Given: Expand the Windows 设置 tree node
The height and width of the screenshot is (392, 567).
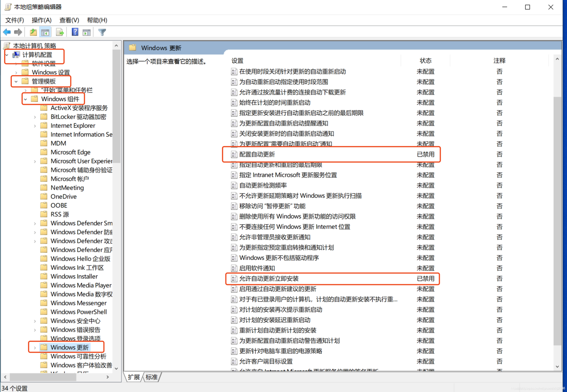Looking at the screenshot, I should click(x=16, y=73).
